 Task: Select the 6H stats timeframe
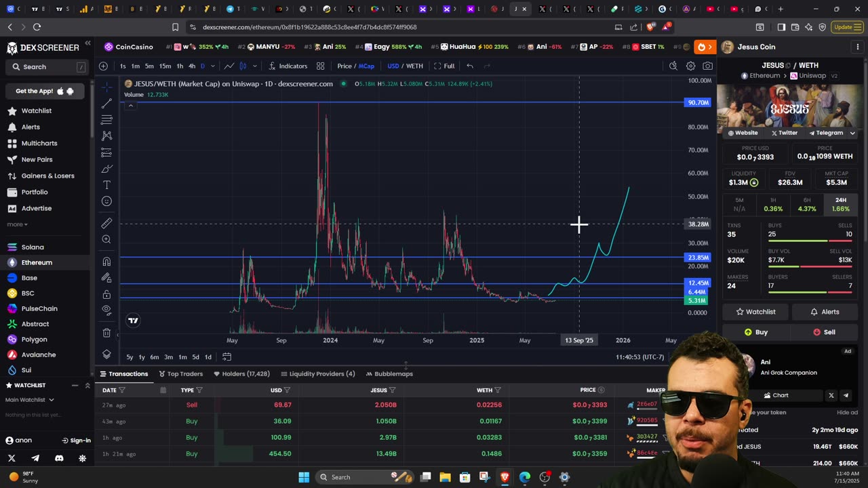[x=807, y=204]
